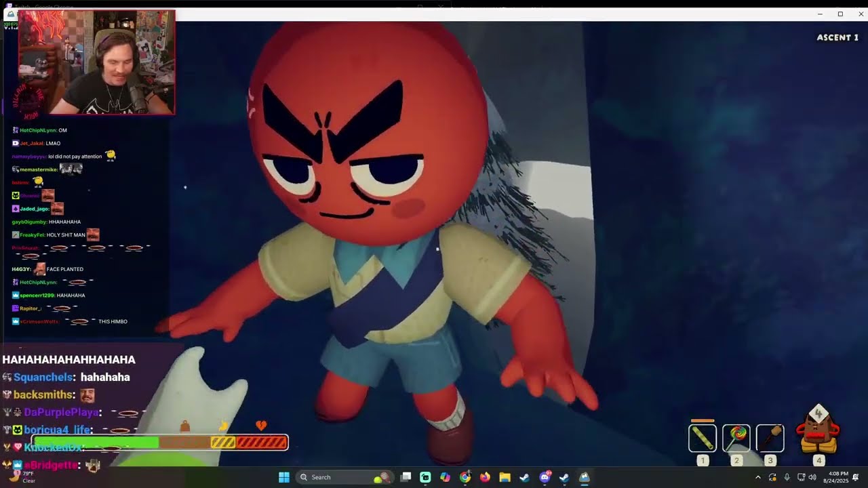Minimize the browser window
Image resolution: width=868 pixels, height=488 pixels.
[x=820, y=14]
